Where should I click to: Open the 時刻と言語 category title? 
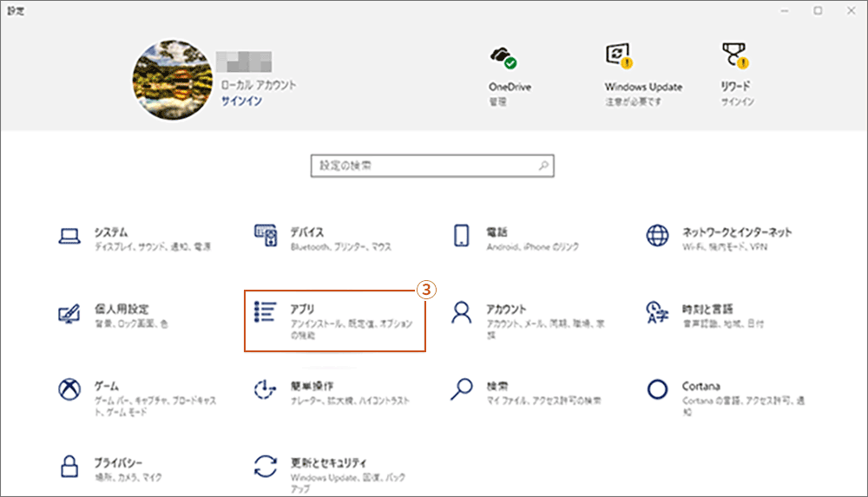tap(707, 309)
